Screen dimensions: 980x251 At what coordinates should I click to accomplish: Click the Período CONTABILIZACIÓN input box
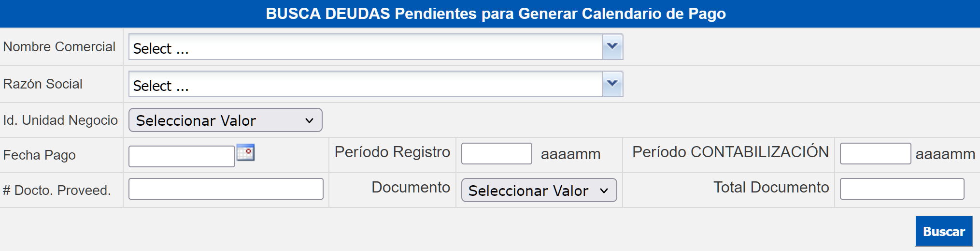875,153
